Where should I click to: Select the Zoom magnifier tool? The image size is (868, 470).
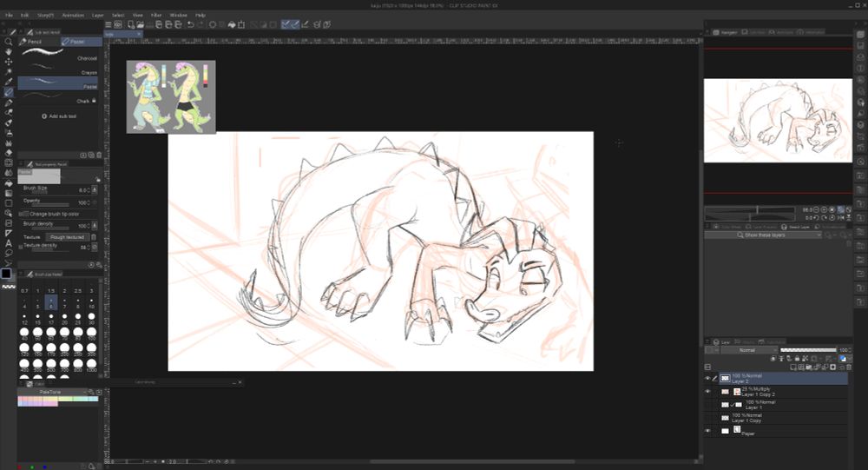(9, 42)
